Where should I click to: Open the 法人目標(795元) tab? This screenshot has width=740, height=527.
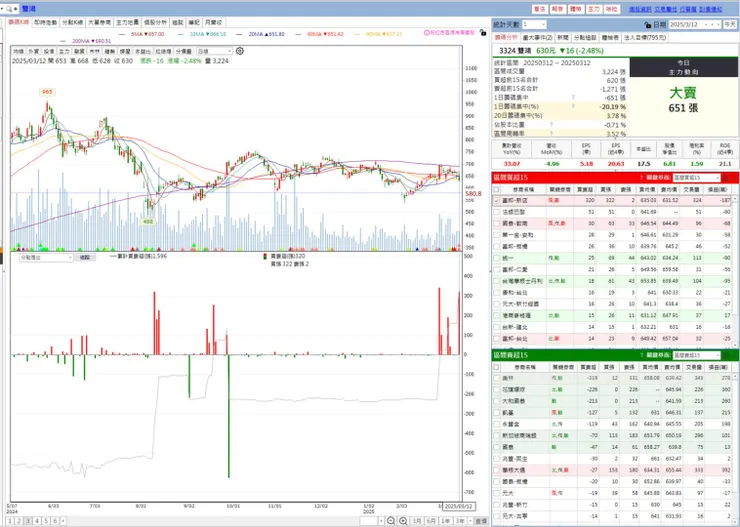(x=644, y=38)
